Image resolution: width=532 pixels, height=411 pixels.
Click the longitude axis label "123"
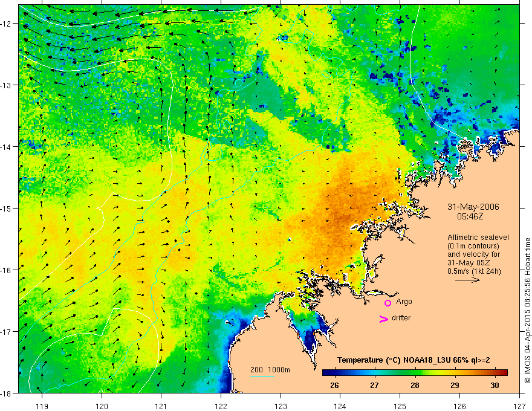point(281,407)
